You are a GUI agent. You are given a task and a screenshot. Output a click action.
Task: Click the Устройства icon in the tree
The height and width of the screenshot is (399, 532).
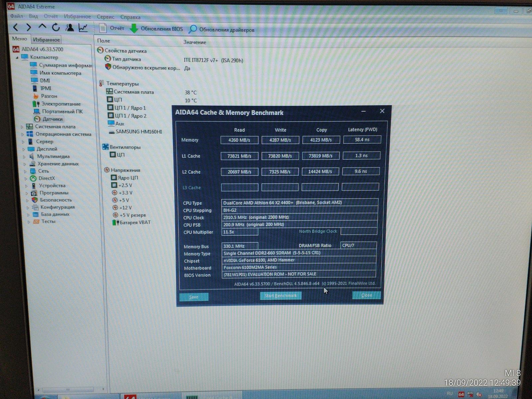[x=34, y=186]
